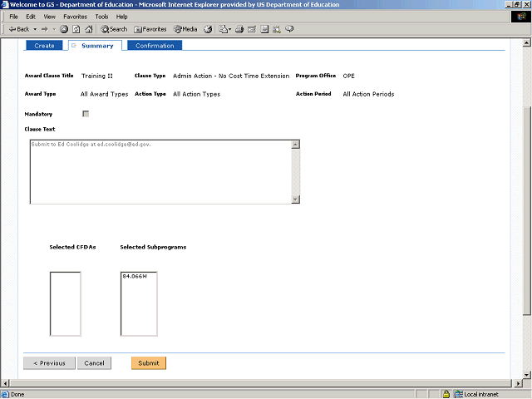The width and height of the screenshot is (532, 399).
Task: Click the Messenger speech bubble icon
Action: click(289, 29)
